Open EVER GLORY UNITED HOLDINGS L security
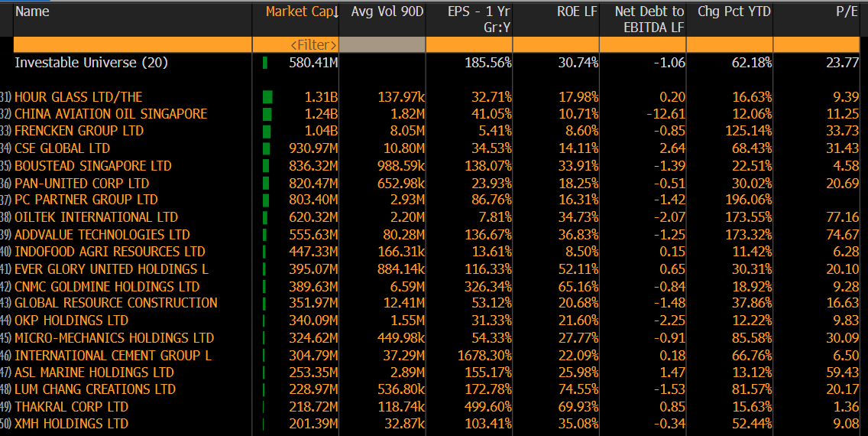Viewport: 868px width, 436px height. point(112,269)
